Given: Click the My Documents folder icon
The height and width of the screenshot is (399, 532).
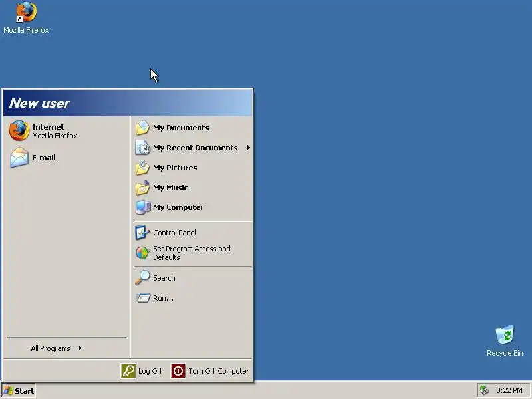Looking at the screenshot, I should (x=142, y=128).
